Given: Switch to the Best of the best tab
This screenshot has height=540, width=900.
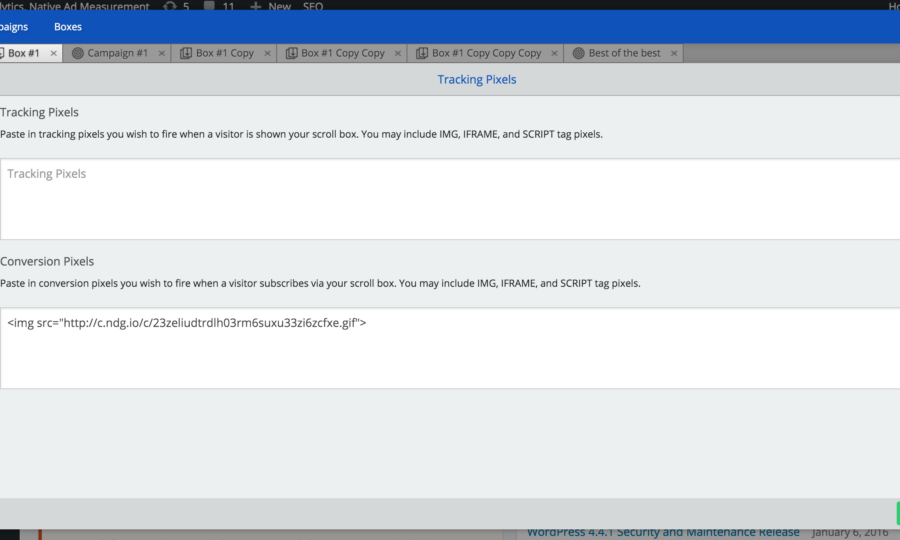Looking at the screenshot, I should 624,53.
